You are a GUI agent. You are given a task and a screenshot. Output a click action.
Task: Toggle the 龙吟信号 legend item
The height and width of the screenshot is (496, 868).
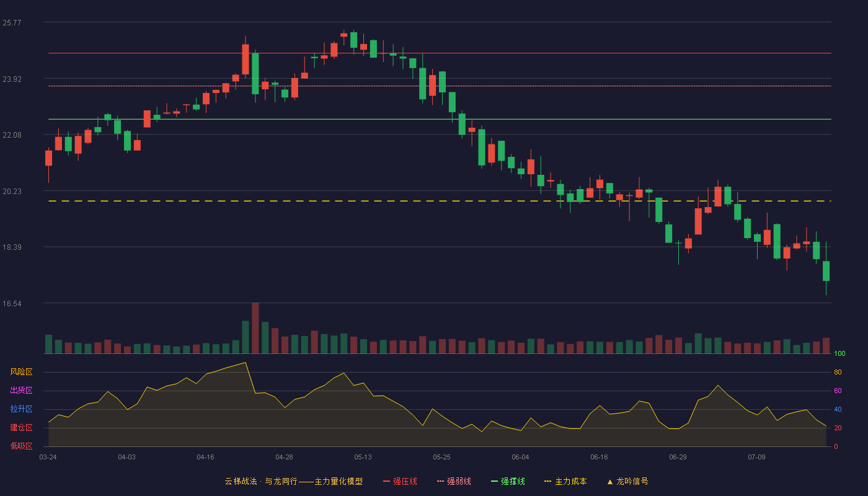point(627,481)
